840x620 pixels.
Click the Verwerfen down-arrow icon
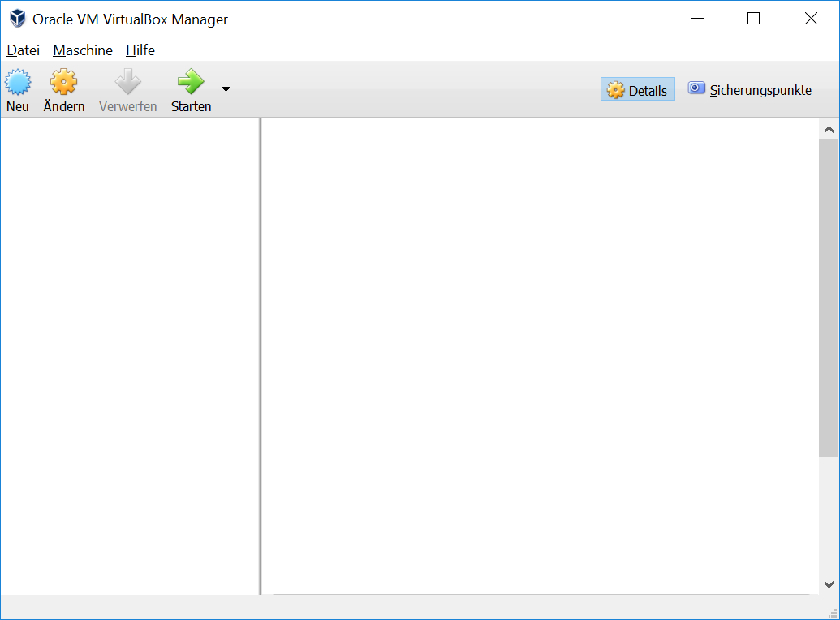127,82
